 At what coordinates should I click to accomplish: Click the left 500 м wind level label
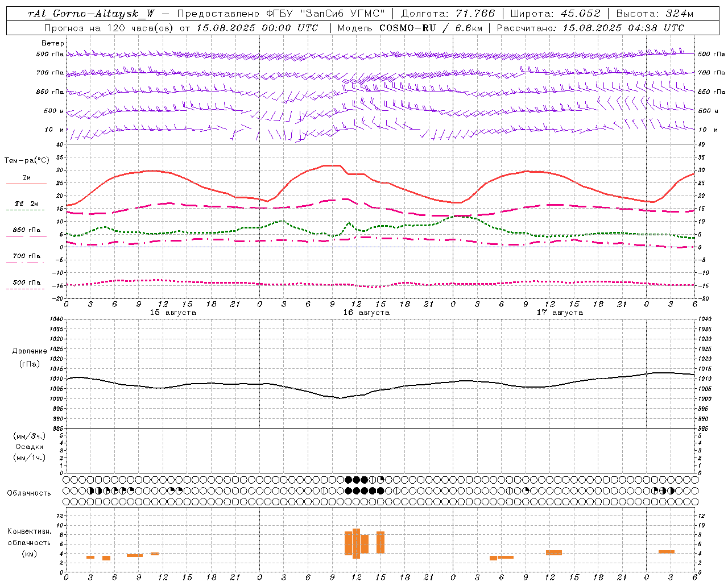53,111
